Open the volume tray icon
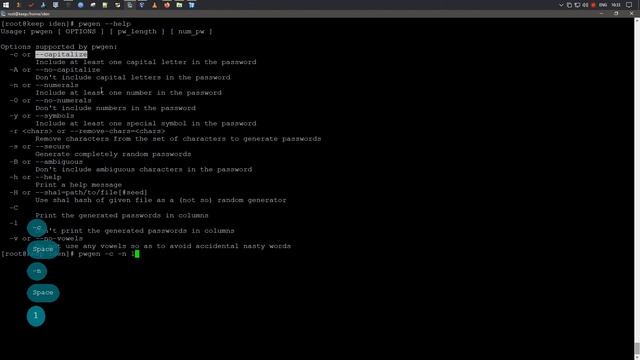This screenshot has height=360, width=640. (x=585, y=5)
